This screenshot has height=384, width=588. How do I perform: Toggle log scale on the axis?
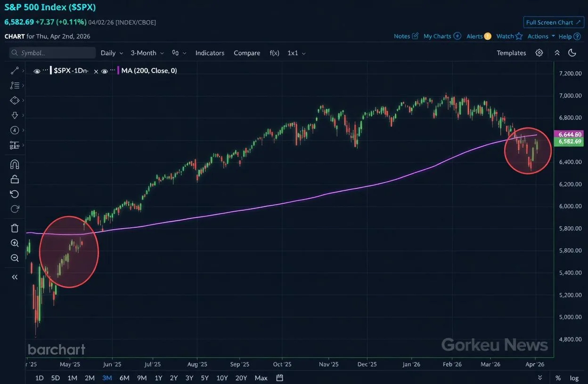pyautogui.click(x=574, y=378)
